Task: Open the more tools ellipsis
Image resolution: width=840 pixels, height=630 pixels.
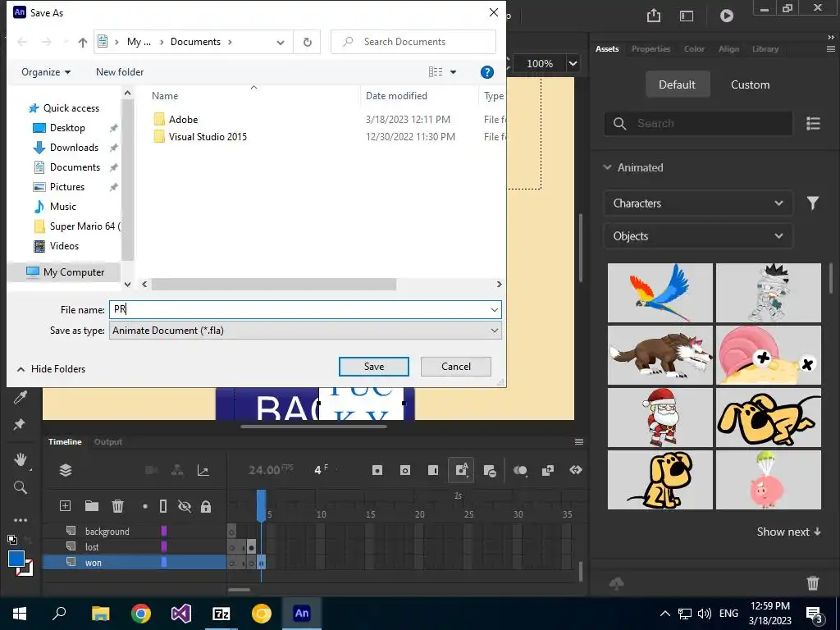Action: click(21, 520)
